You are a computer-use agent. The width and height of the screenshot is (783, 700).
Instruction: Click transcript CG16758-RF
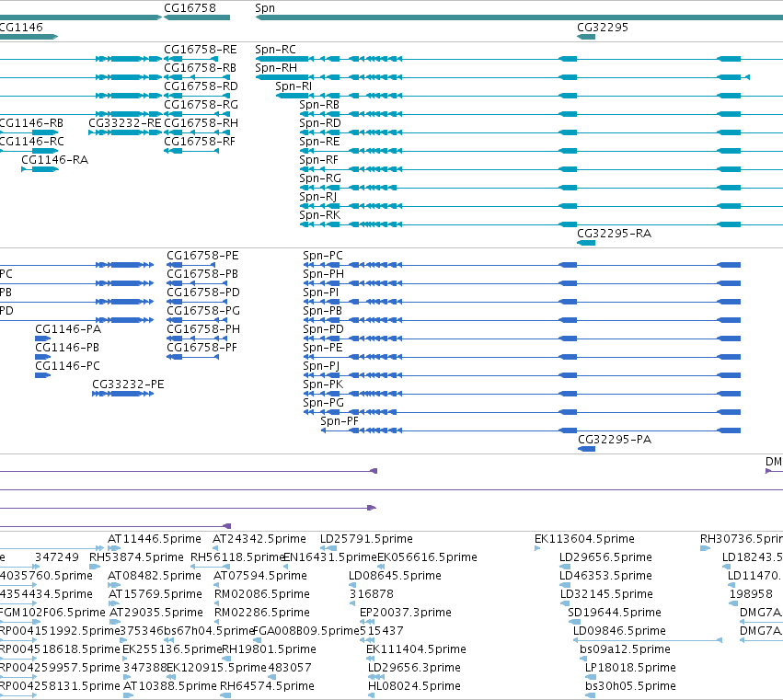coord(200,142)
